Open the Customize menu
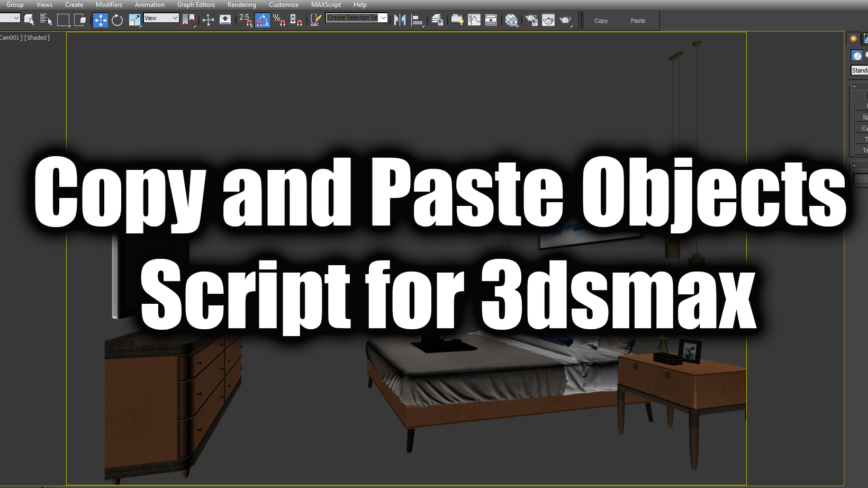This screenshot has height=488, width=868. (x=284, y=5)
